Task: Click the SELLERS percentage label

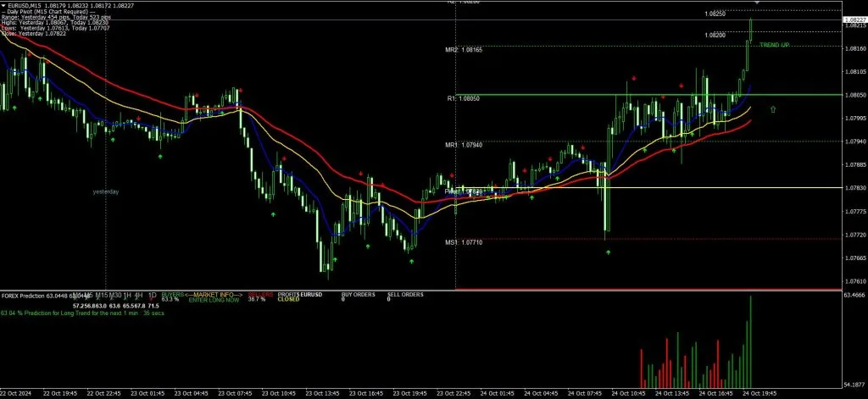Action: click(x=261, y=295)
